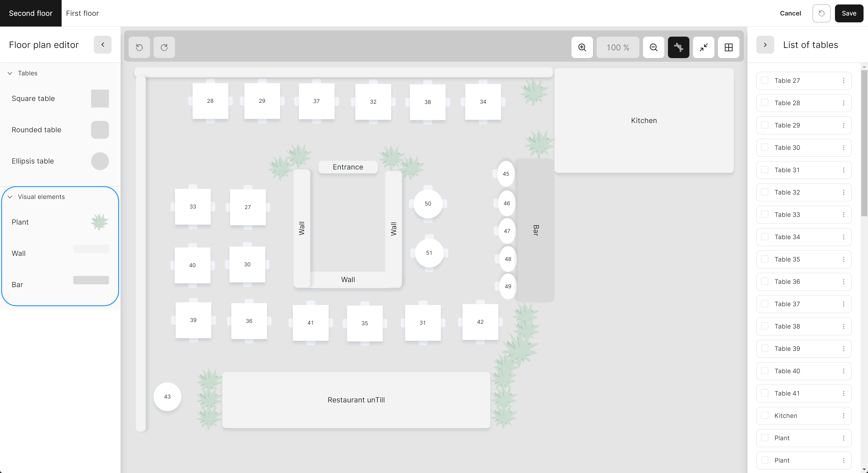
Task: Click the shrink to fit arrows icon
Action: click(x=703, y=48)
